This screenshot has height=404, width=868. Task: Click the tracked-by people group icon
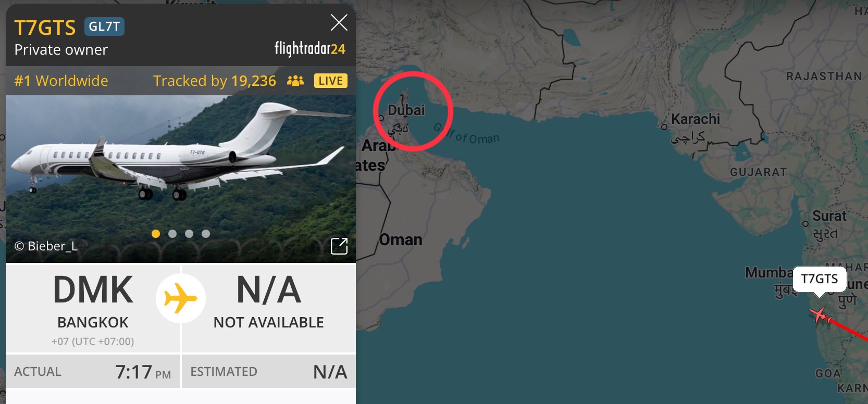(x=295, y=81)
